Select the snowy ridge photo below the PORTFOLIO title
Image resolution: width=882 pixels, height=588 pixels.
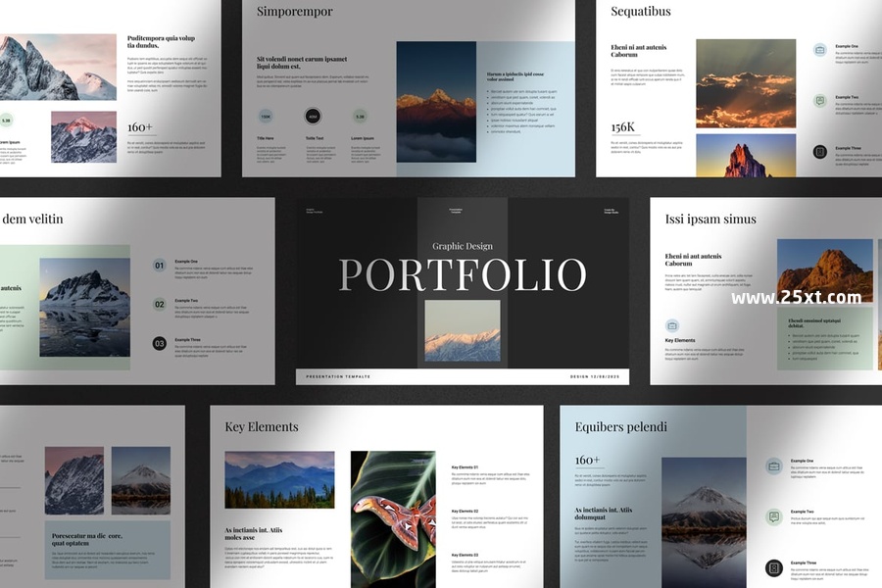click(x=463, y=331)
